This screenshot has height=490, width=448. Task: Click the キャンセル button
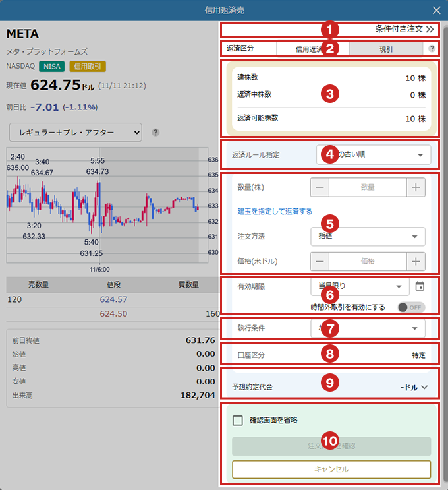pyautogui.click(x=331, y=469)
